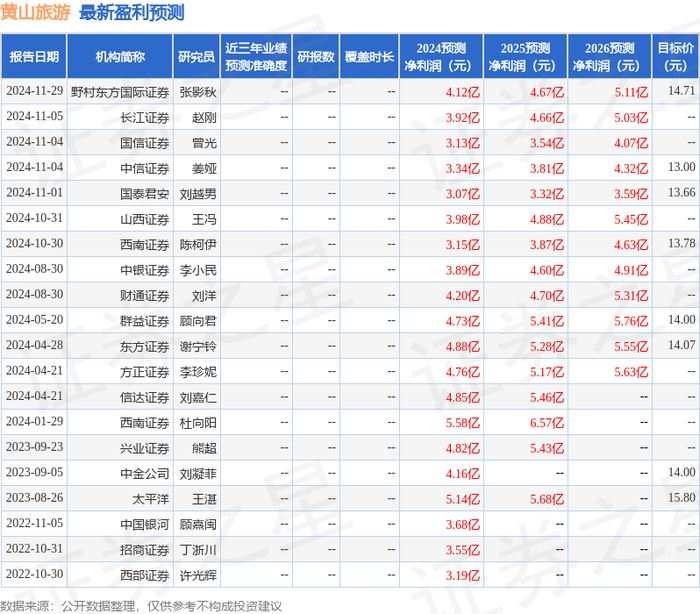
Task: Click target price 14.71
Action: (x=682, y=91)
